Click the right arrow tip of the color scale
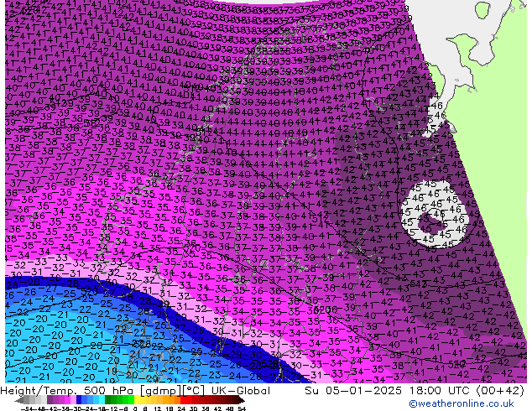Image resolution: width=532 pixels, height=411 pixels. pos(243,401)
